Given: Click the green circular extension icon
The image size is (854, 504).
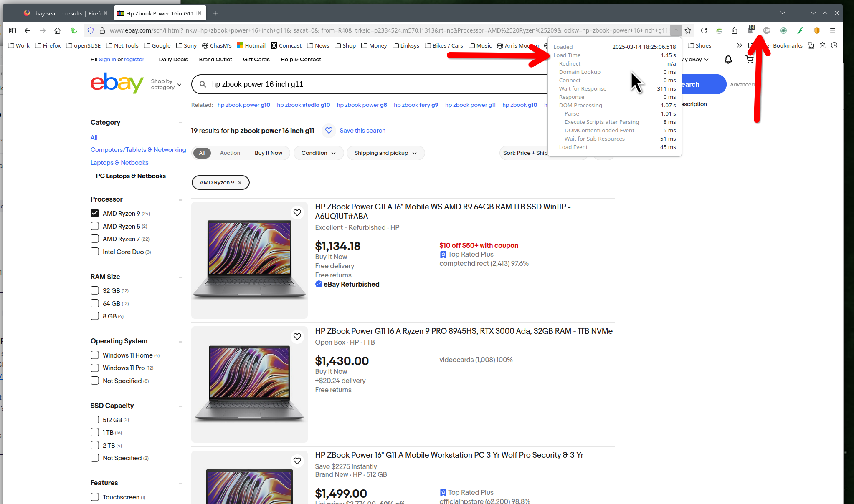Looking at the screenshot, I should click(x=783, y=30).
